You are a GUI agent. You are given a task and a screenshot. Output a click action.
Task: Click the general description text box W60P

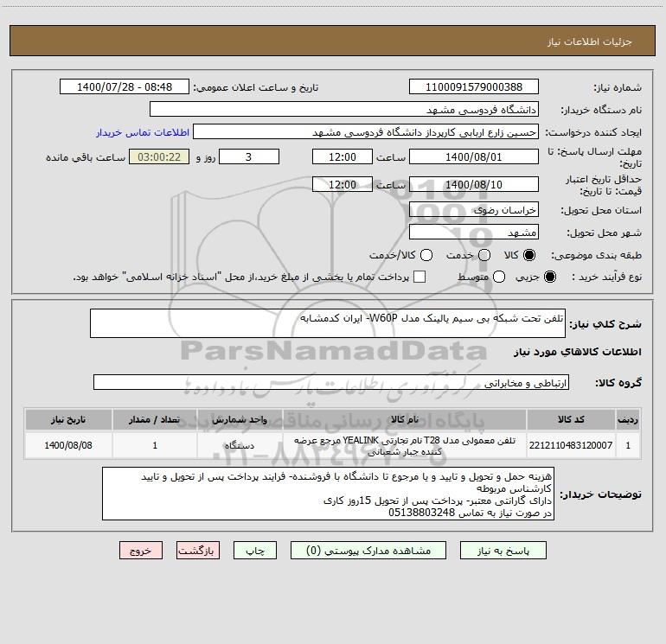pyautogui.click(x=328, y=323)
